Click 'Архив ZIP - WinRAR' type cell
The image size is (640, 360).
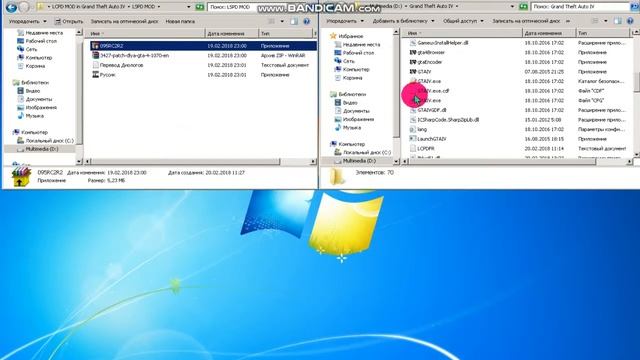[283, 55]
